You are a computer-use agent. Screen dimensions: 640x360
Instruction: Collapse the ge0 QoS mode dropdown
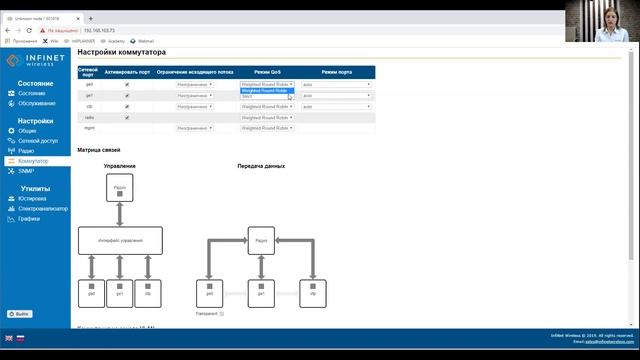267,84
